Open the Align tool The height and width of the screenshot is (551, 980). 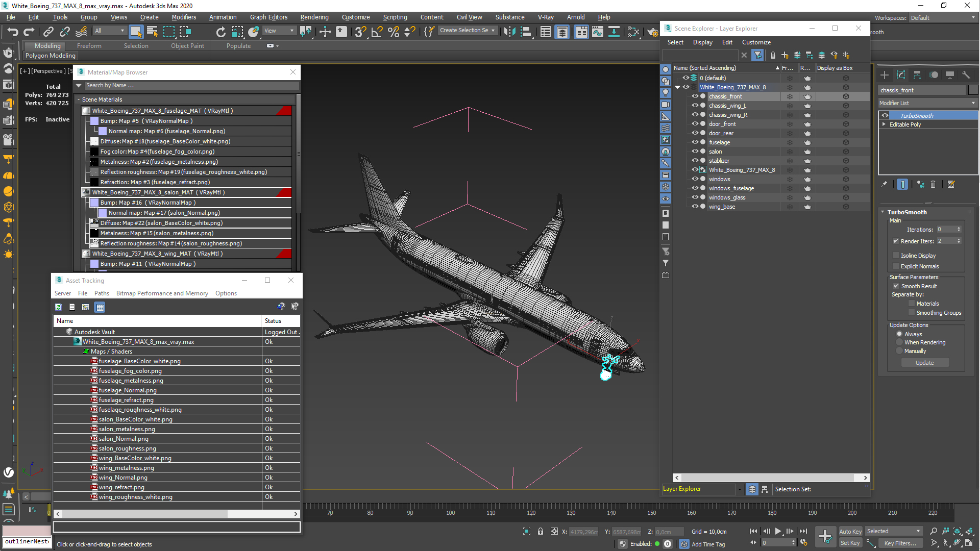click(x=526, y=32)
